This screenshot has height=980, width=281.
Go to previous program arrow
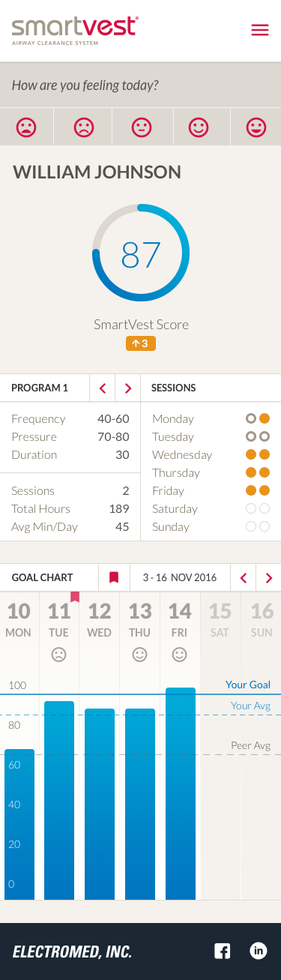click(x=103, y=388)
